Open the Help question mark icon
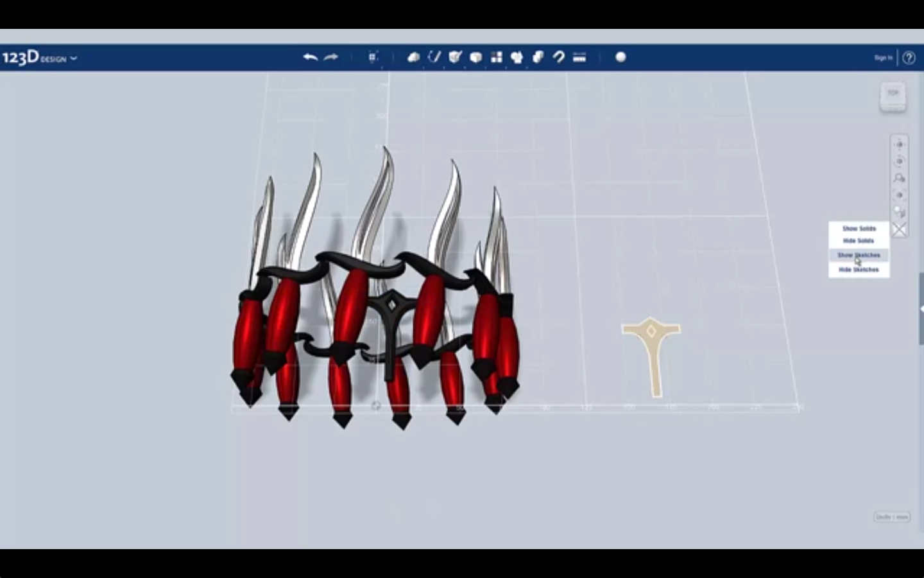Screen dimensions: 924x578 pyautogui.click(x=909, y=58)
